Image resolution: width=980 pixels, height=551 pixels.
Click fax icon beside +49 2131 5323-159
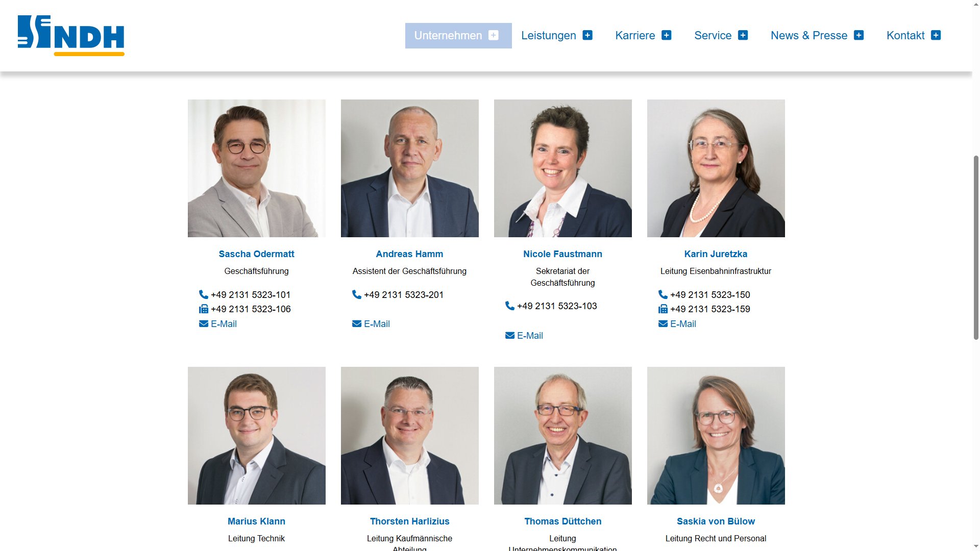663,309
